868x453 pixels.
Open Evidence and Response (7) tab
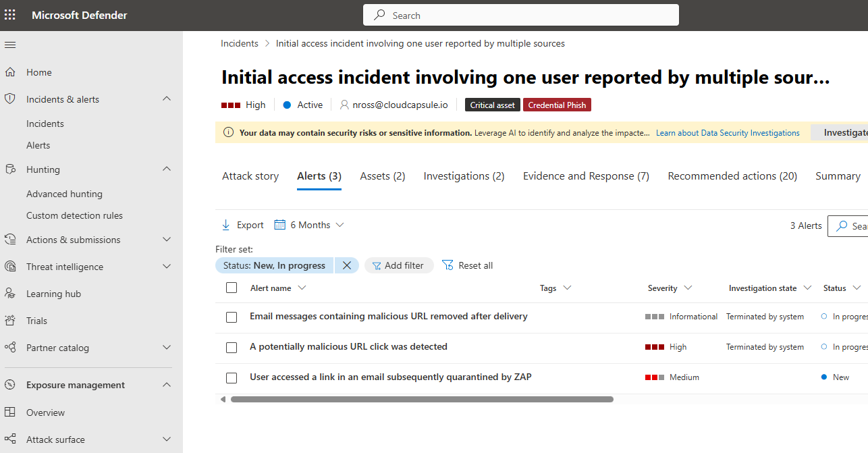[x=586, y=176]
